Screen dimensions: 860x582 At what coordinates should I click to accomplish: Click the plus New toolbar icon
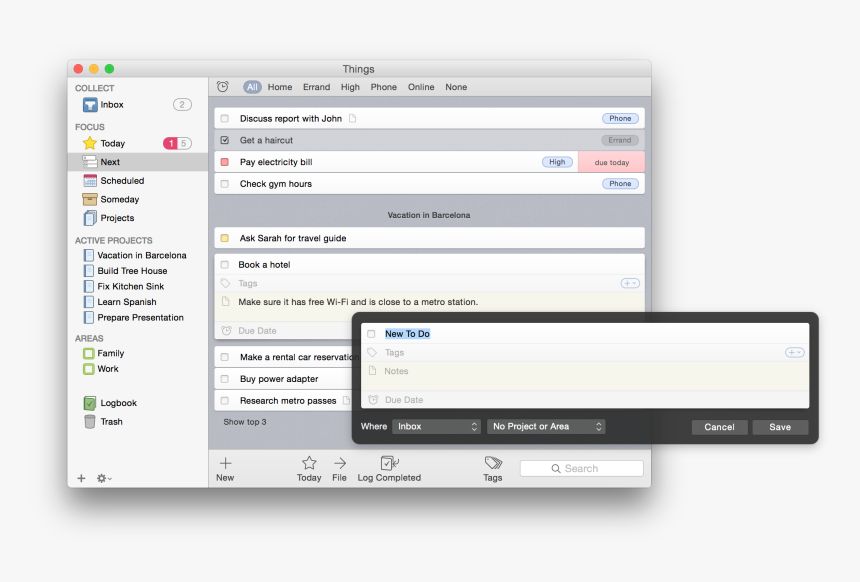[225, 463]
